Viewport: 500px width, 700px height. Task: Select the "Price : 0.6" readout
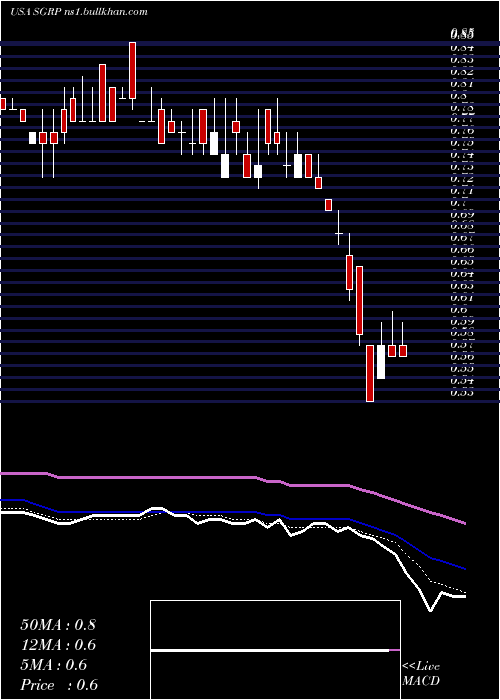coord(59,685)
